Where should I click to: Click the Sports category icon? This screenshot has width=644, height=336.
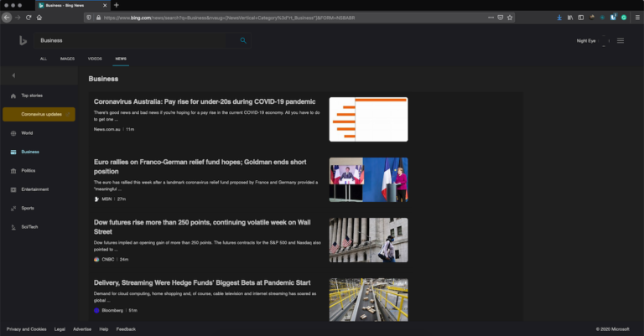click(x=13, y=209)
